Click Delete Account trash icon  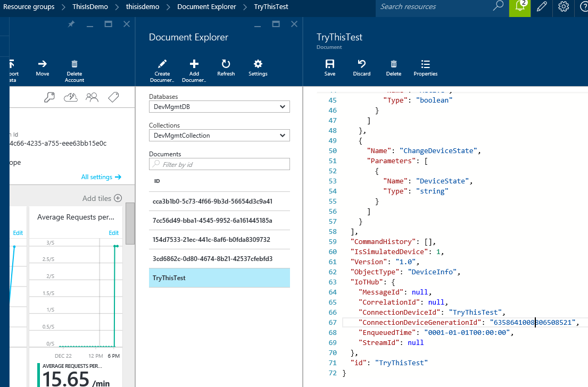pos(74,71)
